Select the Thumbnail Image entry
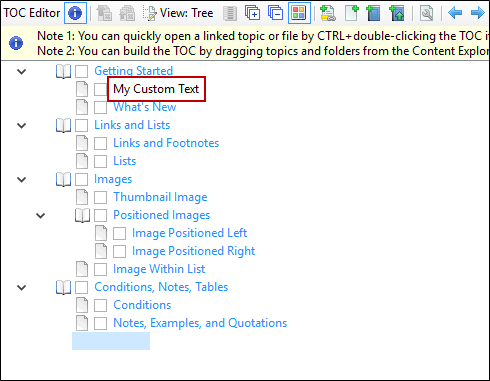Viewport: 490px width, 381px height. pos(160,197)
